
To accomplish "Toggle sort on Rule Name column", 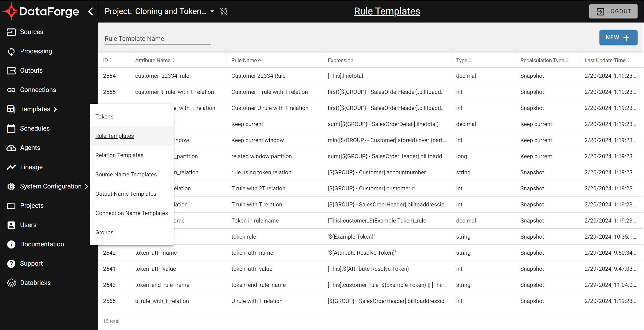I will 246,60.
